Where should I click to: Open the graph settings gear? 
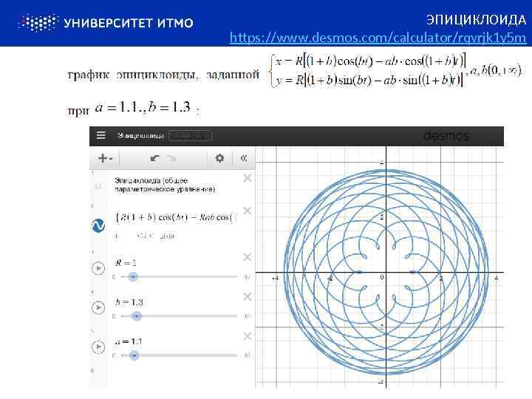[220, 158]
